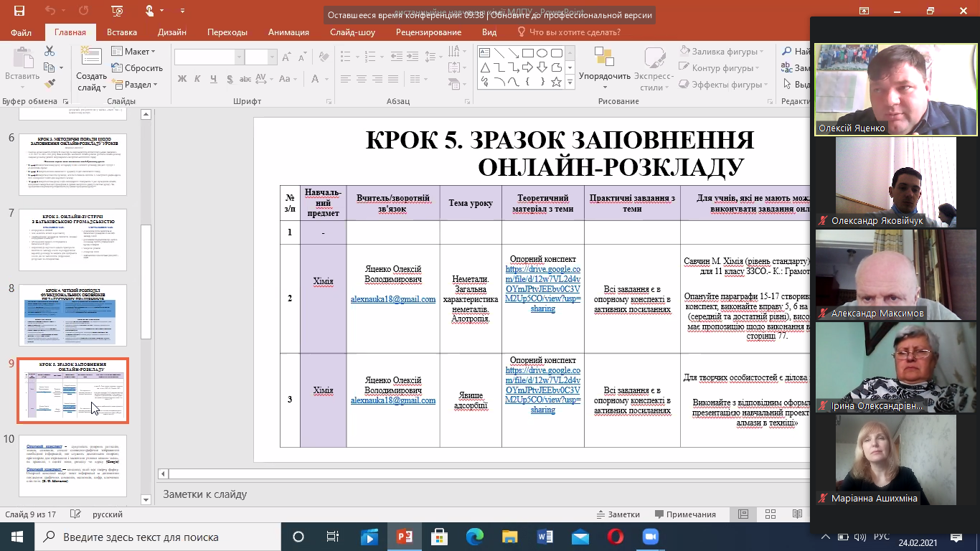Click the Cut scissors icon
The image size is (980, 551).
(x=50, y=51)
